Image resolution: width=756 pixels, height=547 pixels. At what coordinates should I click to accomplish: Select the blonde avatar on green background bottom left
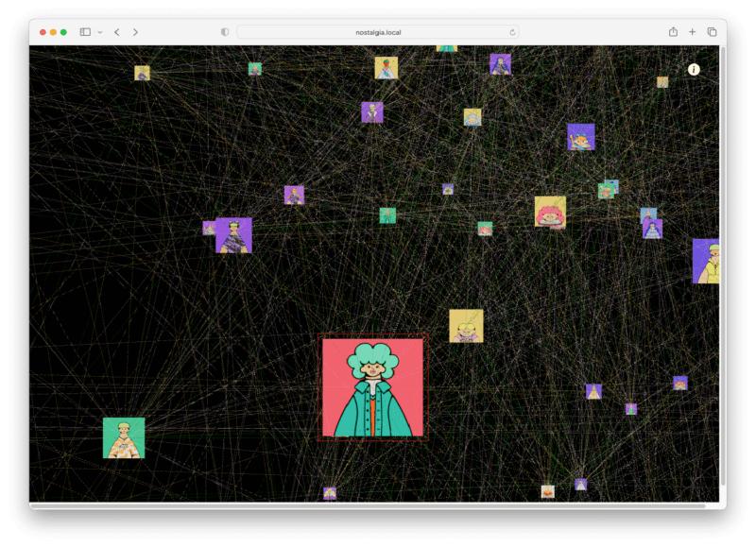(122, 438)
